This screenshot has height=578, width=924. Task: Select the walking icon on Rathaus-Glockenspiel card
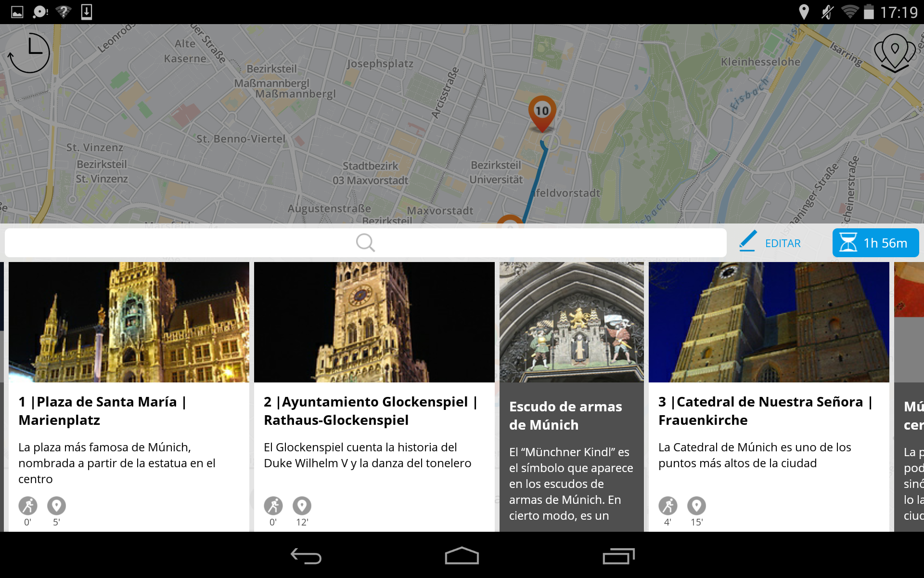273,505
